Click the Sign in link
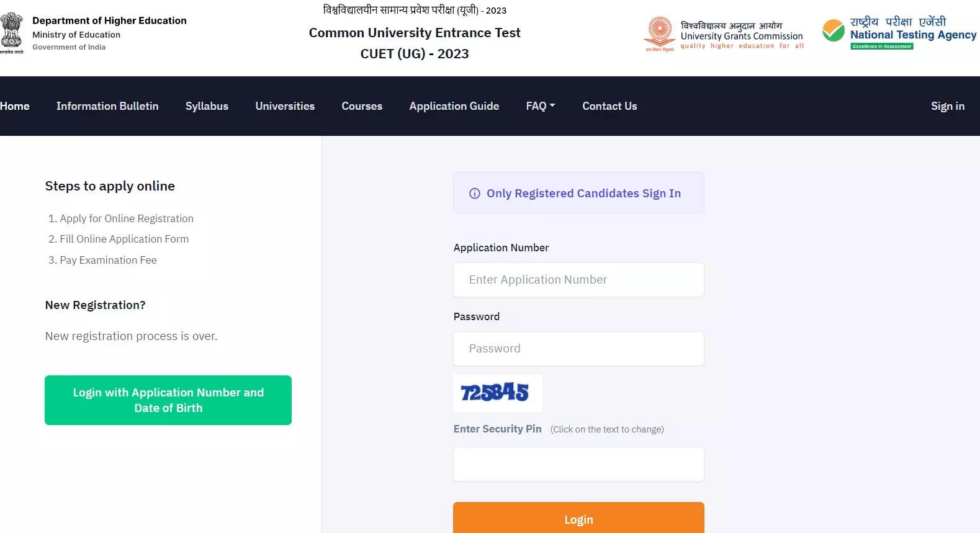The width and height of the screenshot is (980, 533). (x=948, y=106)
